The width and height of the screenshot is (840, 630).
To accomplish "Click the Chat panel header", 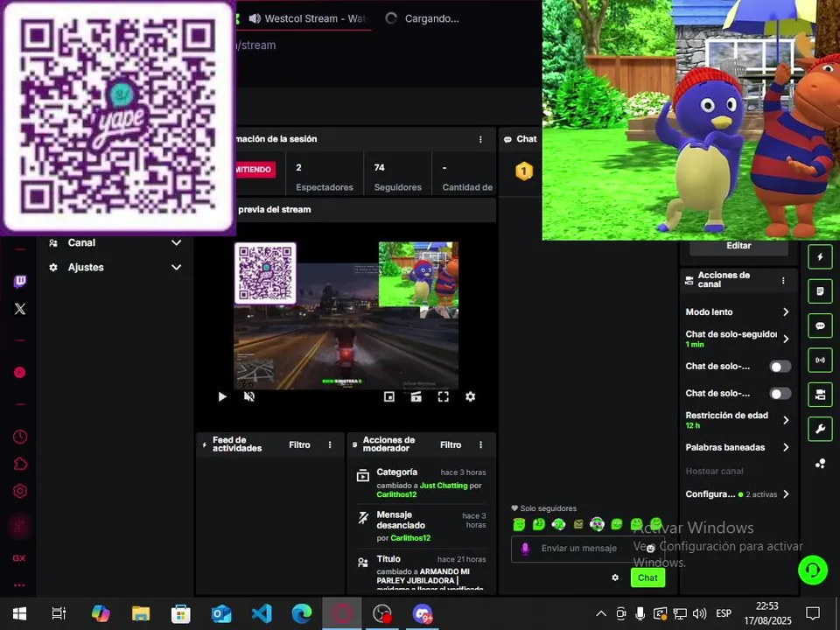I will click(x=520, y=139).
